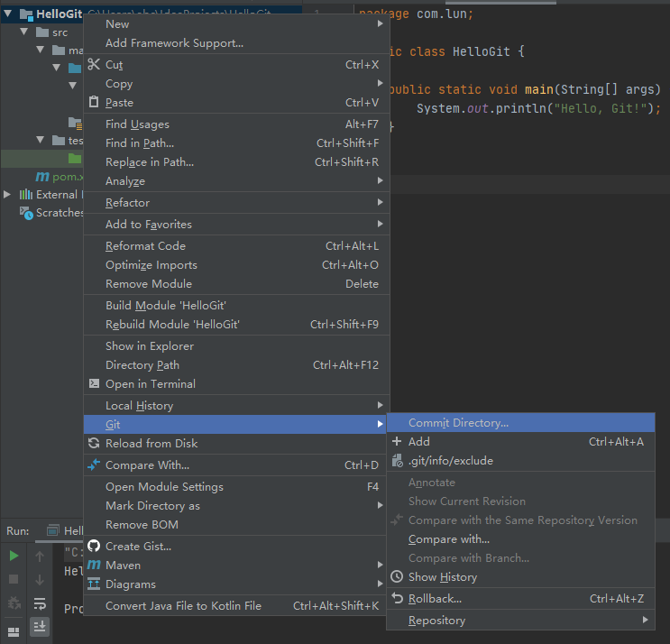Open the New submenu arrow
Screen dimensions: 670x644
pos(380,24)
